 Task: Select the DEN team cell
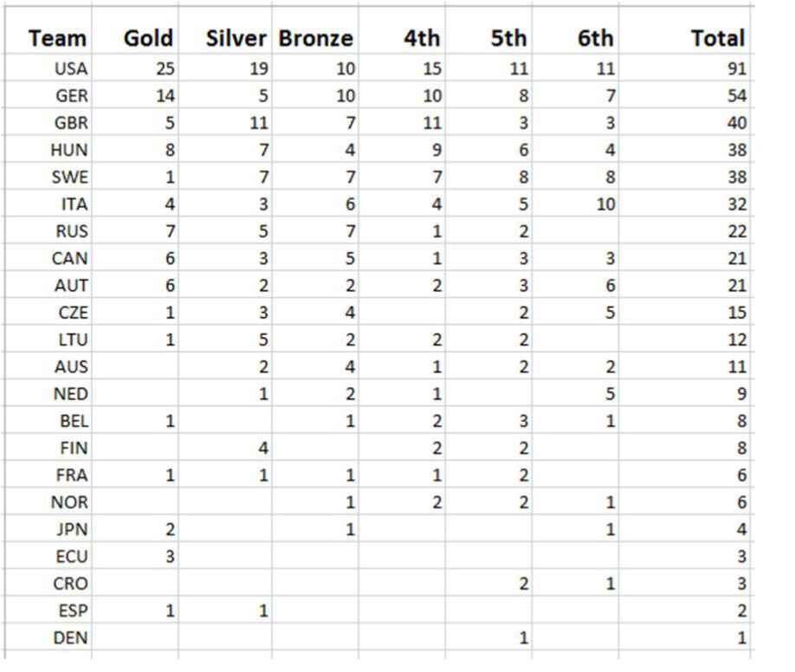coord(48,637)
